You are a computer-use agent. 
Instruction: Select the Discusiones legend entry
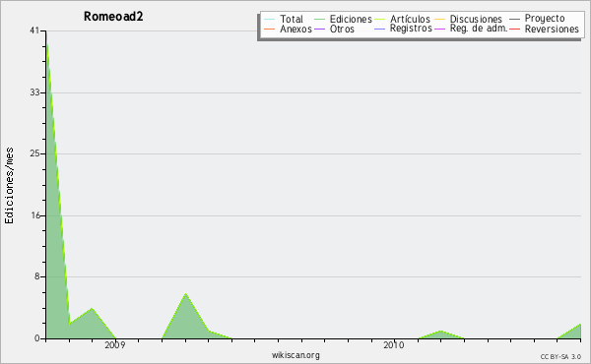[x=476, y=19]
